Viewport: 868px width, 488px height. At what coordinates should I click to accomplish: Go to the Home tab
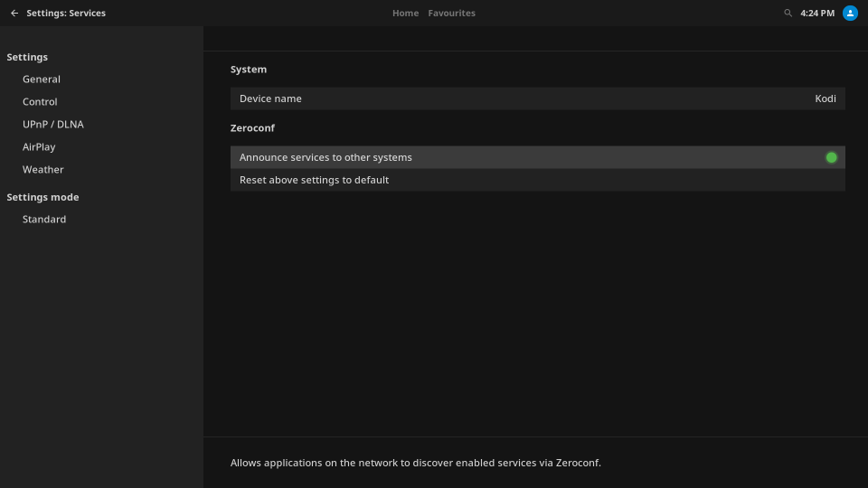(x=405, y=14)
